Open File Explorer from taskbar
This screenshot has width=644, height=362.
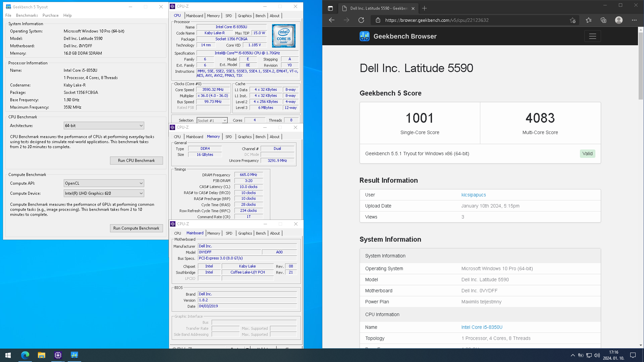pyautogui.click(x=42, y=355)
